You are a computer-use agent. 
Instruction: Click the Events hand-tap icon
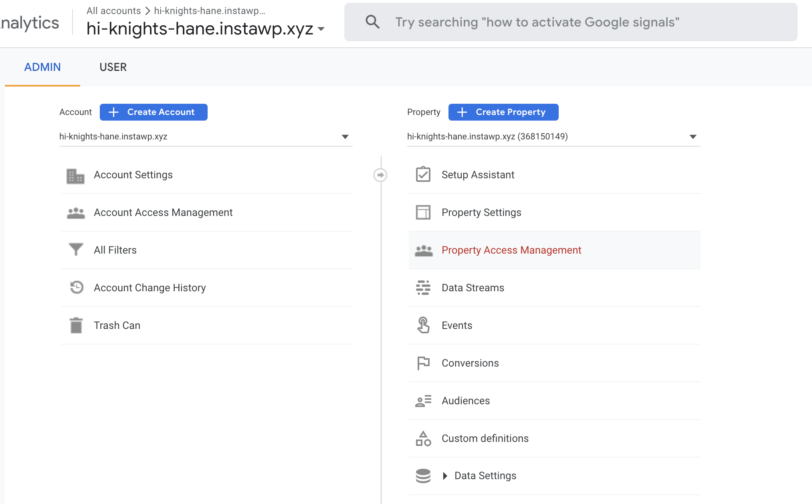pos(423,325)
